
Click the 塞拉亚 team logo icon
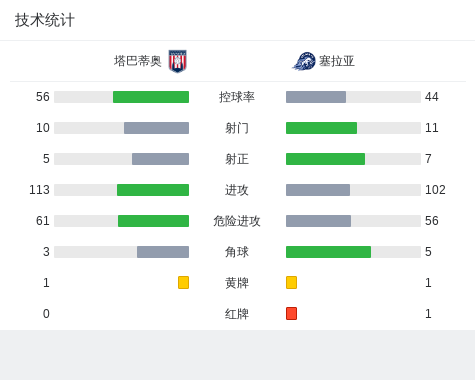point(304,61)
